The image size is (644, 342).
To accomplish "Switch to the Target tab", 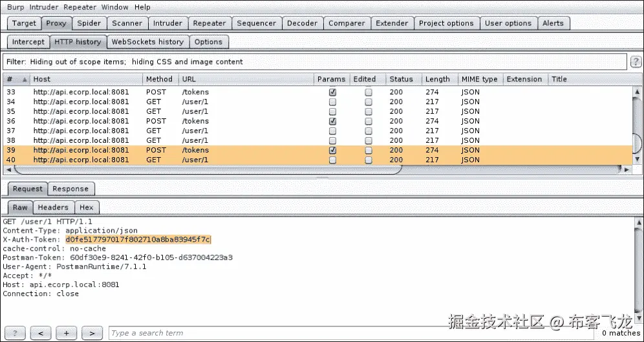I will (24, 23).
